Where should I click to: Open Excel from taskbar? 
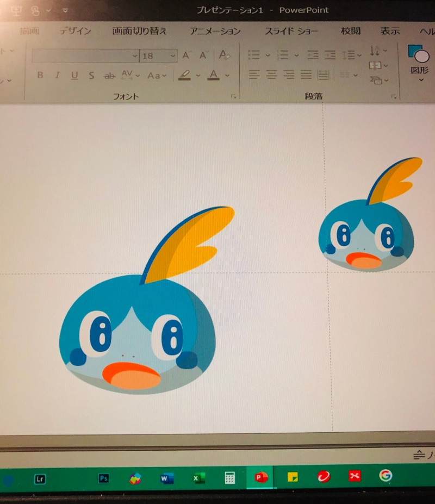tap(198, 478)
